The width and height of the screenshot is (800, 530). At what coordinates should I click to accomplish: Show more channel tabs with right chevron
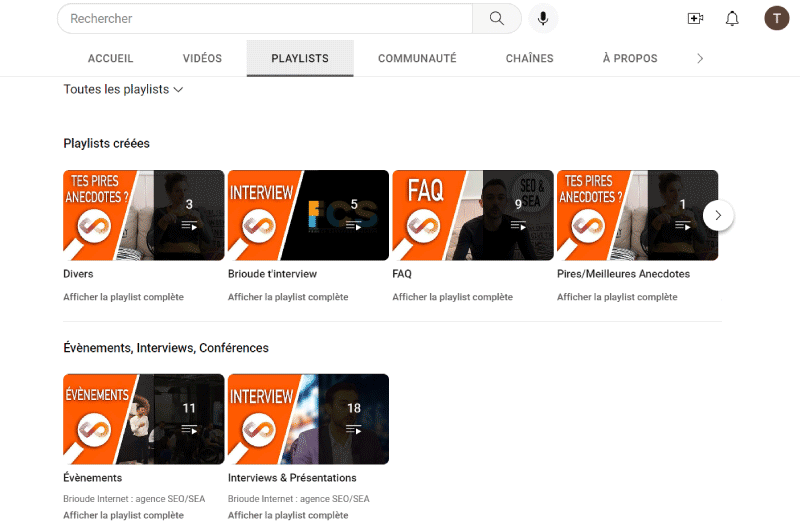[700, 59]
